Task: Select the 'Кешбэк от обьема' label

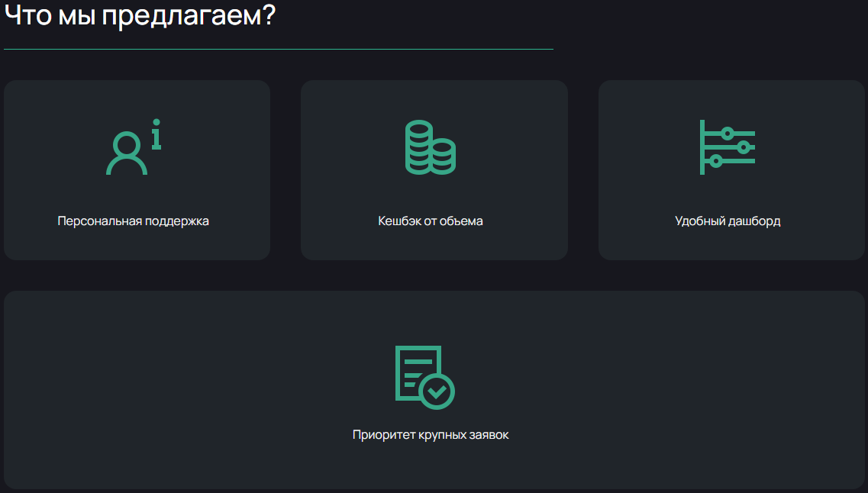Action: pyautogui.click(x=430, y=221)
